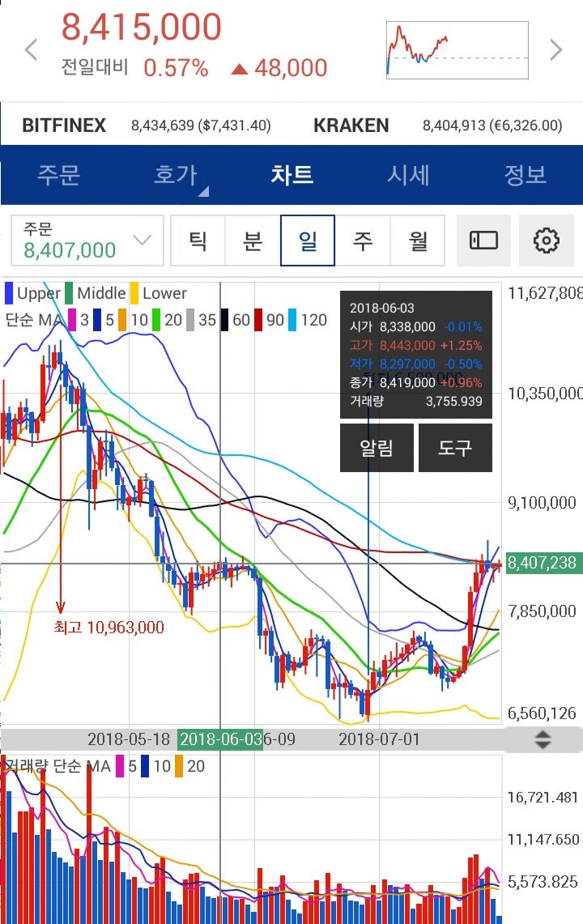Tap the 알림 alert button

tap(377, 448)
